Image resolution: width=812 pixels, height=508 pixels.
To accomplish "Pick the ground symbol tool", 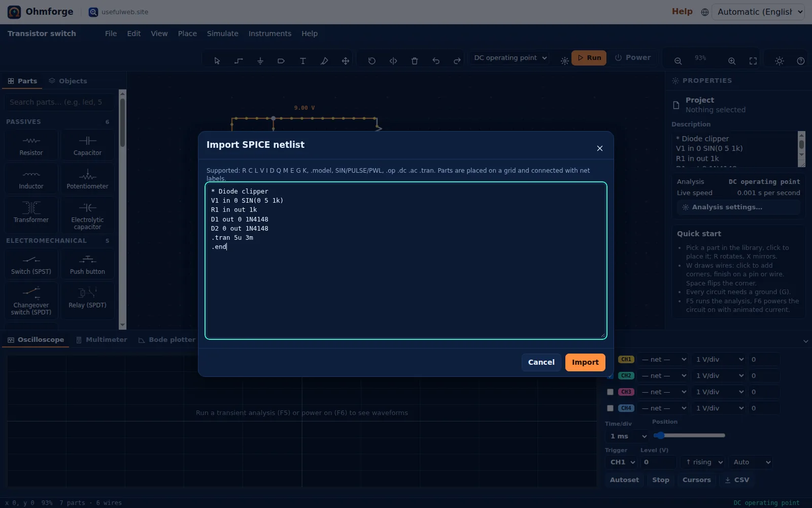I will (260, 61).
